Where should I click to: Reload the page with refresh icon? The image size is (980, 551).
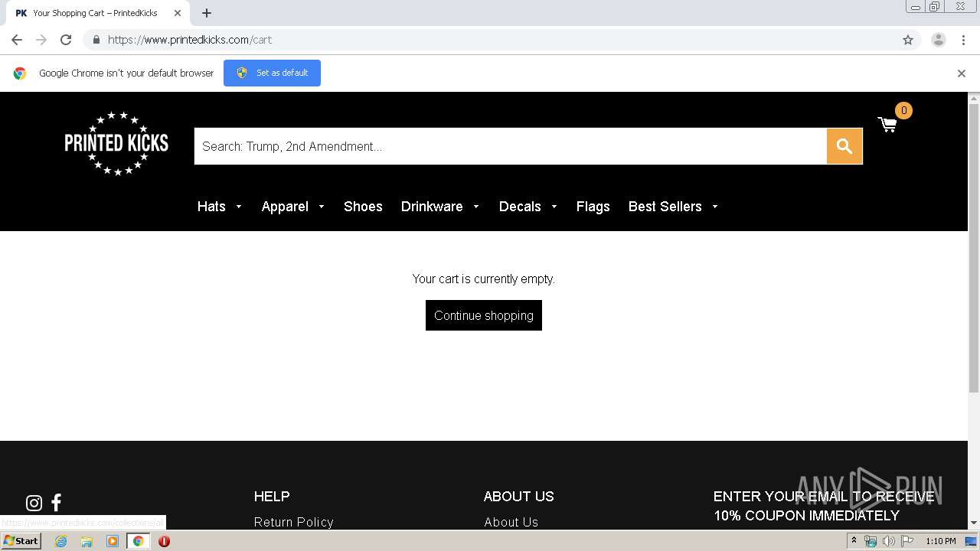tap(66, 40)
